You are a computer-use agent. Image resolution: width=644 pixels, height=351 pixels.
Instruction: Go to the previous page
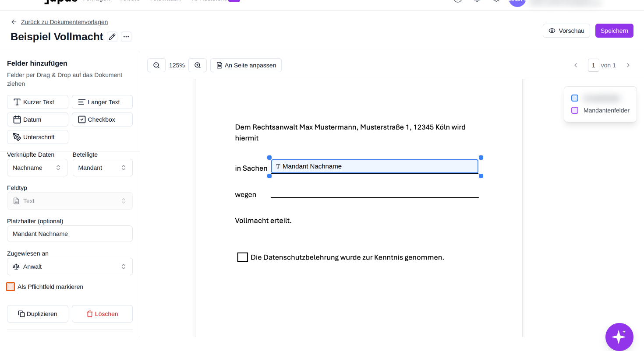(x=576, y=65)
